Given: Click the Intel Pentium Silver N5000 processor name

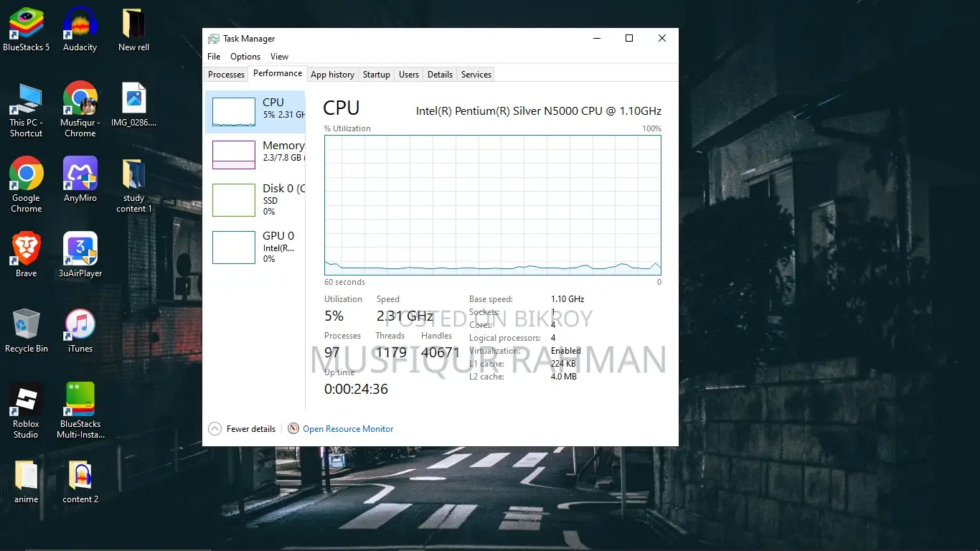Looking at the screenshot, I should [x=539, y=111].
